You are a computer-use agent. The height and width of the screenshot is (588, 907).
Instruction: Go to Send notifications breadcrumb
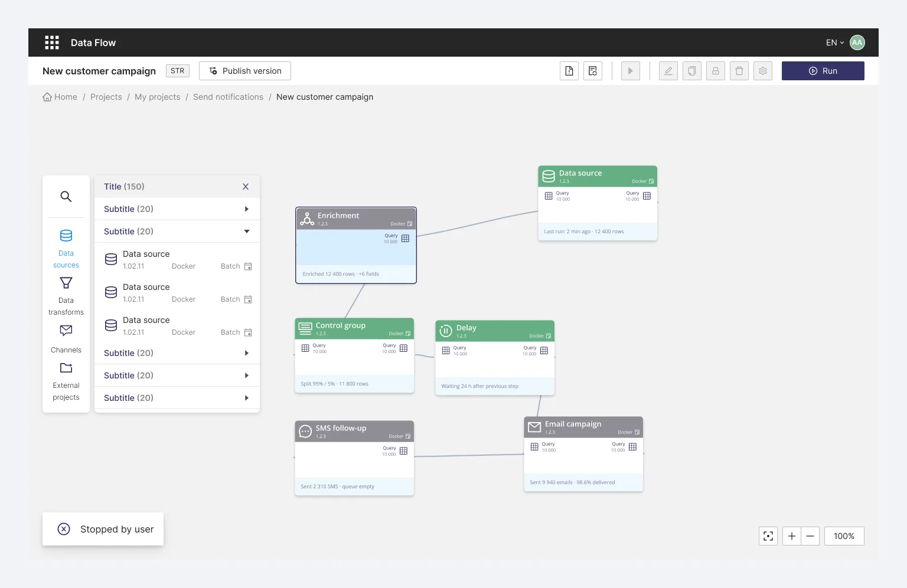pos(229,97)
